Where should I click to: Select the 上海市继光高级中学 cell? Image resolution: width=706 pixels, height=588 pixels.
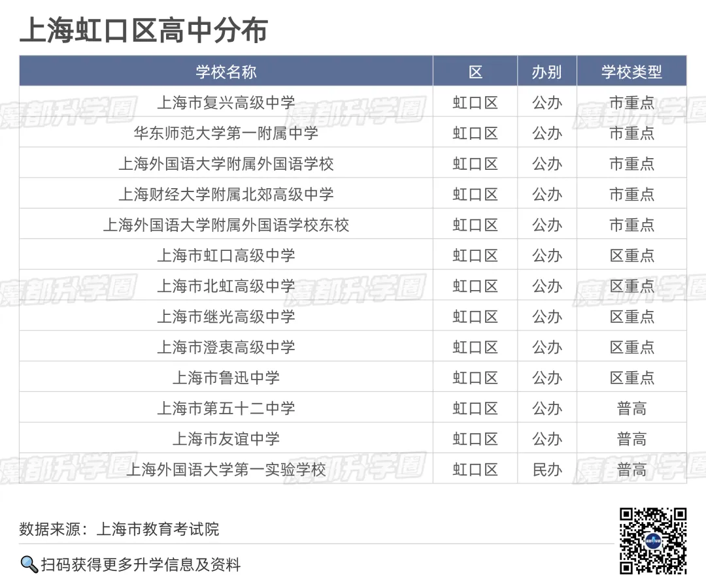pyautogui.click(x=226, y=316)
